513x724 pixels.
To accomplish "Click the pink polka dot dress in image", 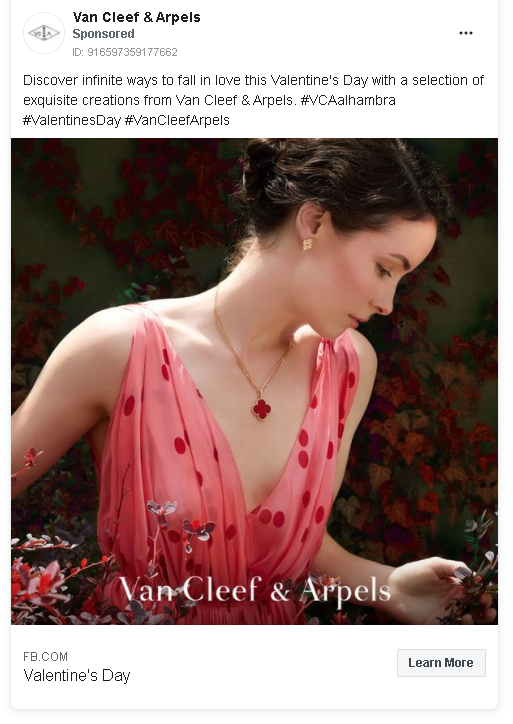I will point(222,462).
